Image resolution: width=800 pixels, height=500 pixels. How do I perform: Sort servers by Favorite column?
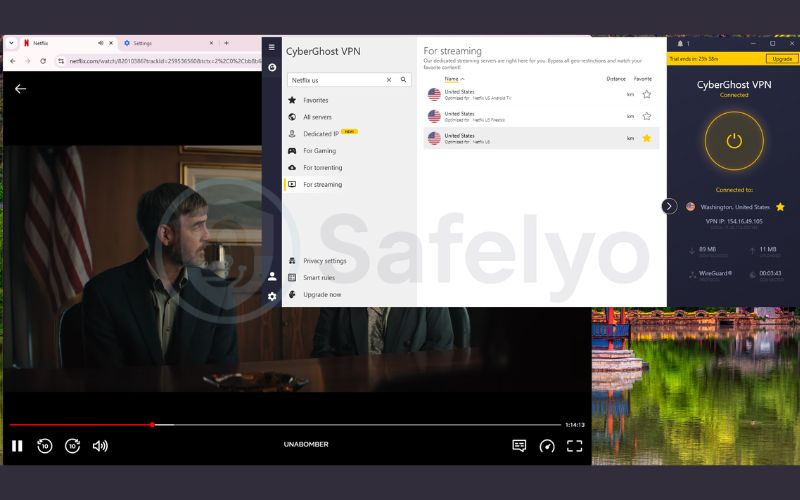[642, 79]
